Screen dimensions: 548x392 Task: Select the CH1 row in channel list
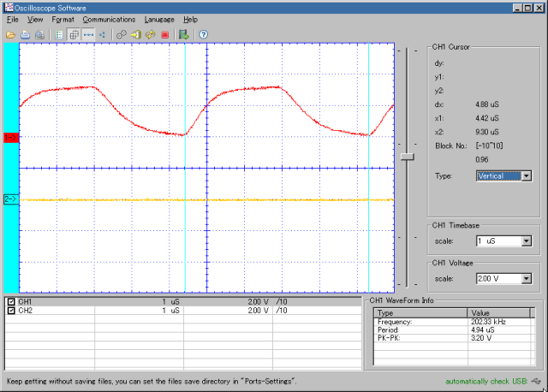coord(183,301)
